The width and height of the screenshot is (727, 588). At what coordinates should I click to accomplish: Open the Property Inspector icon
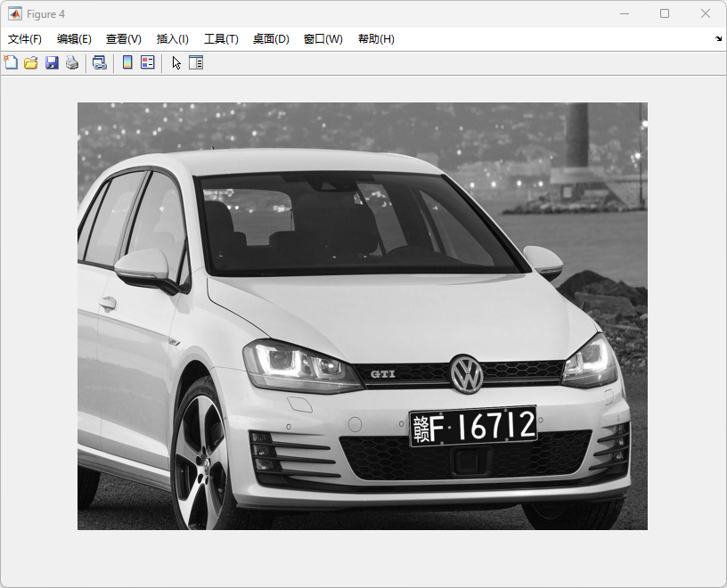196,62
